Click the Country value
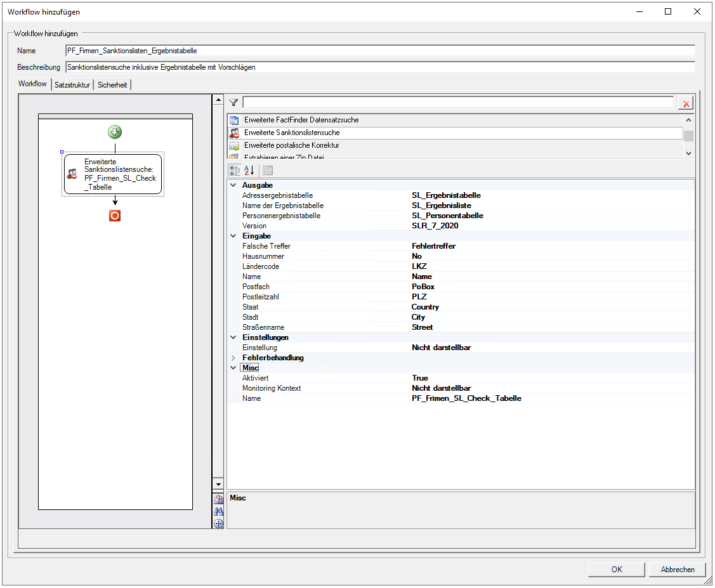Viewport: 715px width, 588px height. [425, 307]
